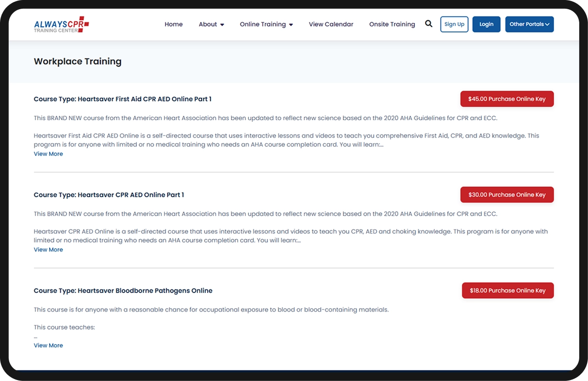
Task: Select Heartsaver CPR AED Online Part 1 title
Action: pyautogui.click(x=109, y=195)
